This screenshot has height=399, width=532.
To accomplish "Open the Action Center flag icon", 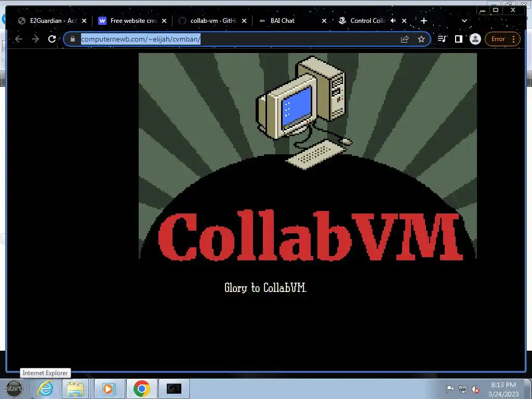I will pos(450,389).
